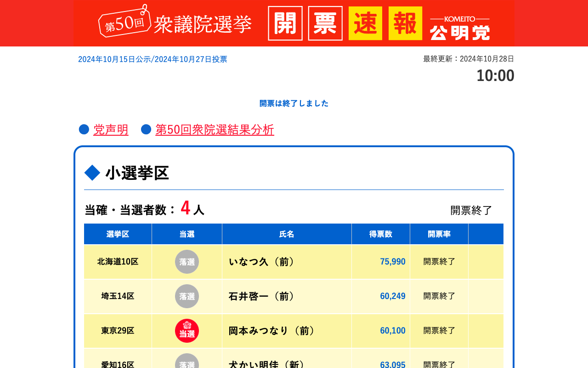Click vote count 60,249
The height and width of the screenshot is (368, 588).
click(x=393, y=296)
